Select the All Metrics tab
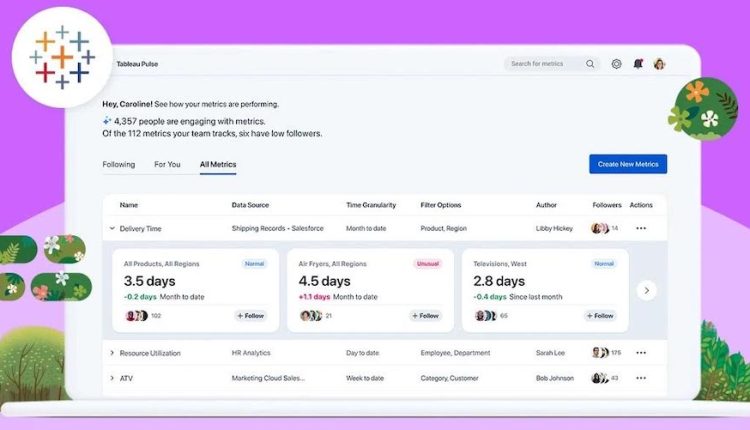The width and height of the screenshot is (750, 430). pos(218,164)
